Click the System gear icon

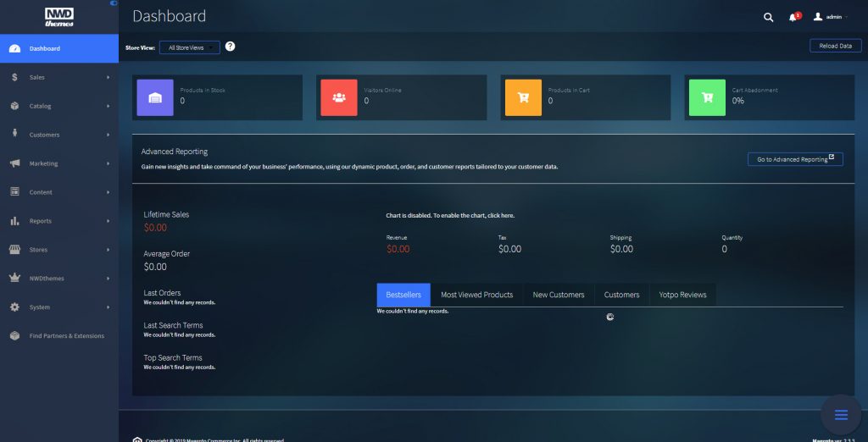tap(15, 307)
